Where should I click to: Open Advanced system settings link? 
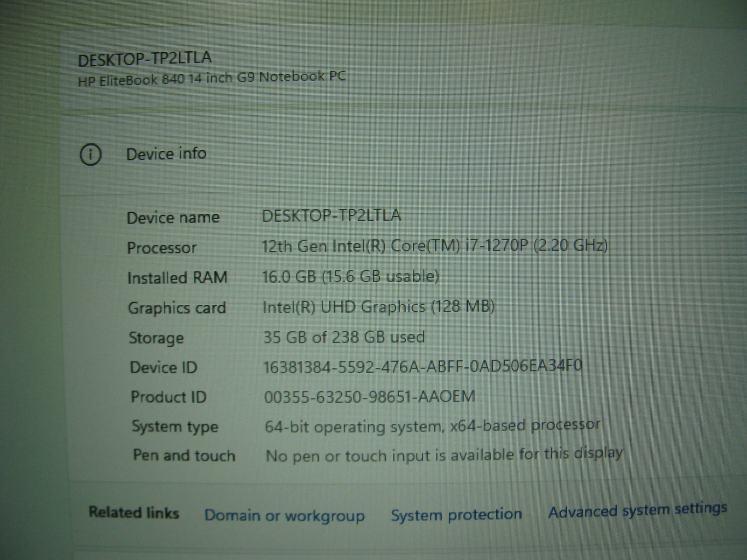(x=638, y=510)
